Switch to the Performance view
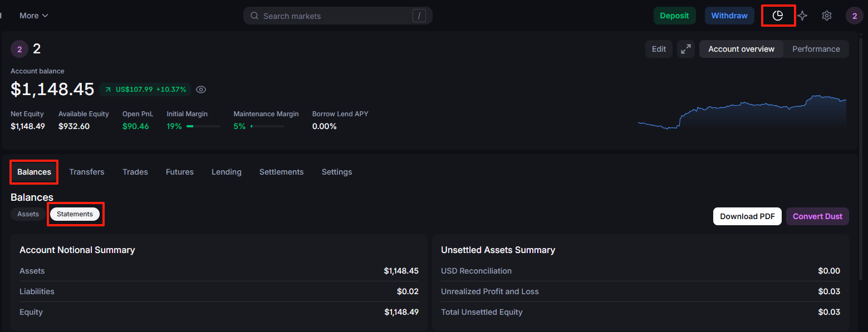Image resolution: width=868 pixels, height=332 pixels. point(816,49)
